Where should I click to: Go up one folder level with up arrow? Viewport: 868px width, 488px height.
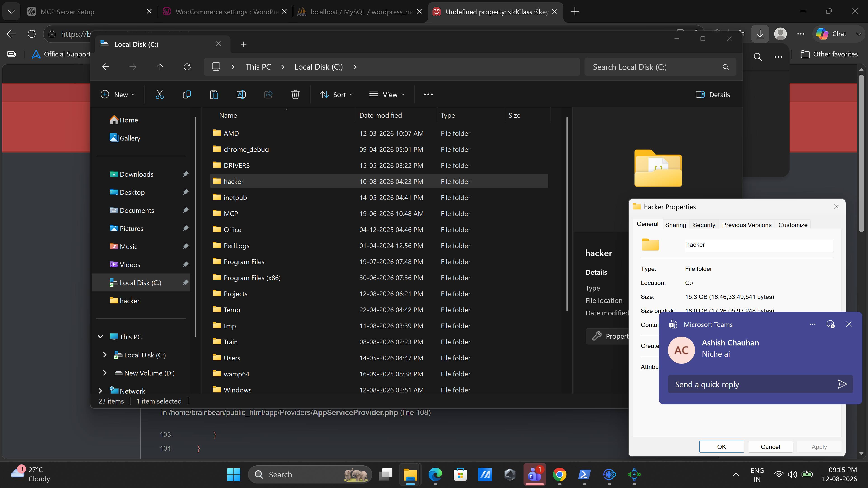click(160, 67)
